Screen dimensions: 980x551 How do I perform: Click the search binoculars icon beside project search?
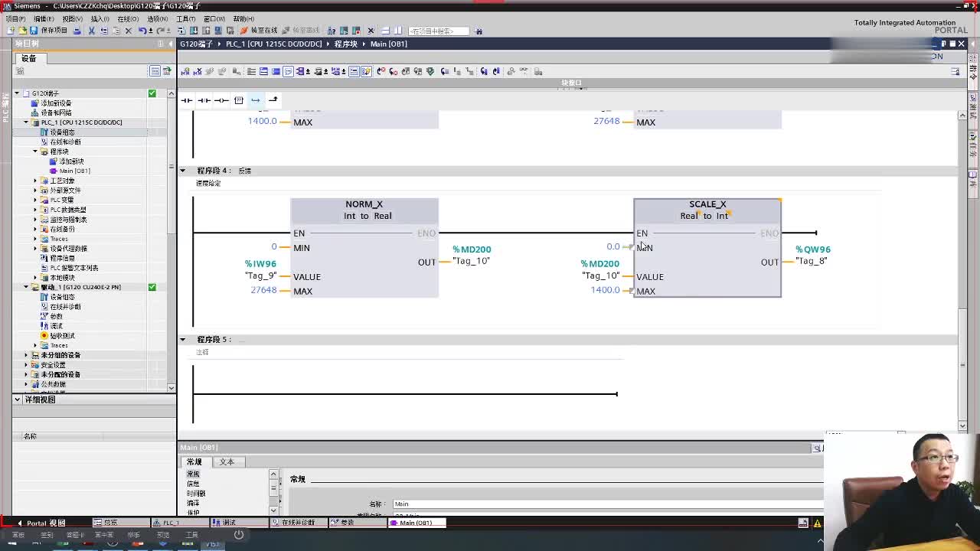coord(479,31)
